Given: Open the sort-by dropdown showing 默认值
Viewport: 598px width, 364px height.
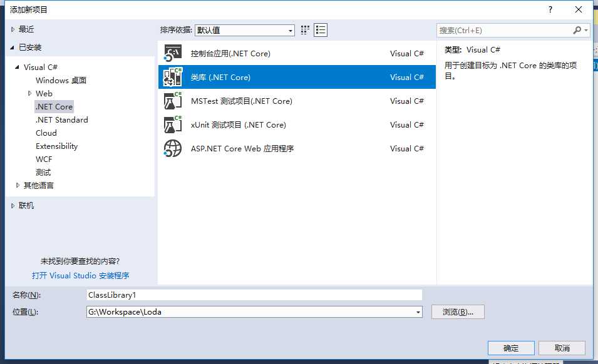Looking at the screenshot, I should coord(245,30).
